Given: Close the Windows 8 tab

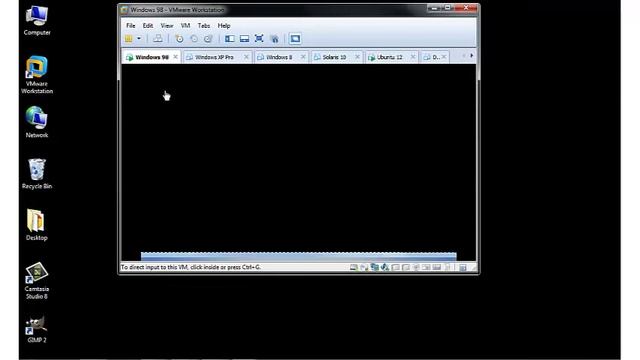Looking at the screenshot, I should 303,57.
